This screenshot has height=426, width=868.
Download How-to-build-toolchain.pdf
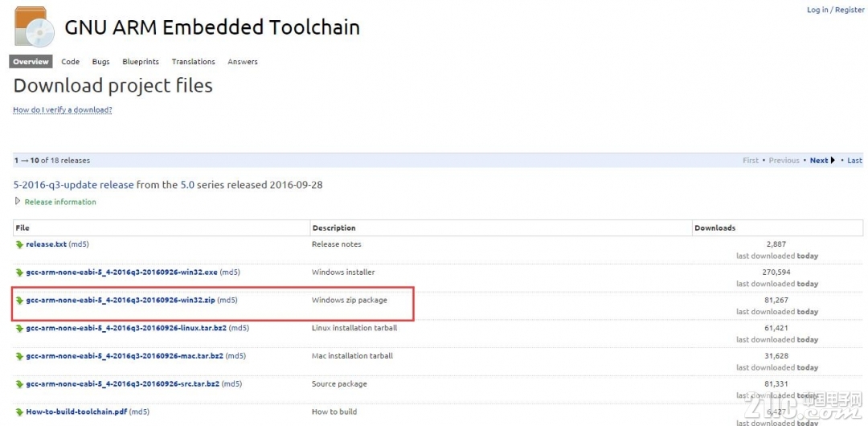(x=76, y=412)
